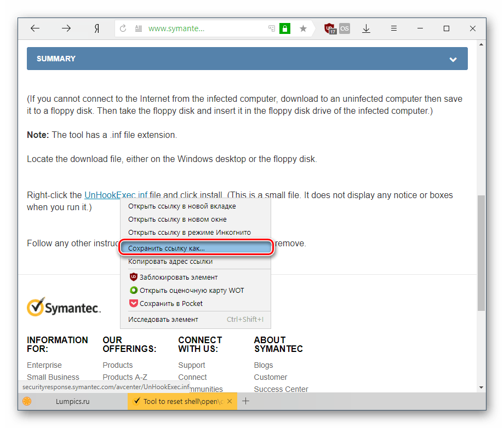Click the page vertical scrollbar thumb
The height and width of the screenshot is (428, 504).
point(481,252)
